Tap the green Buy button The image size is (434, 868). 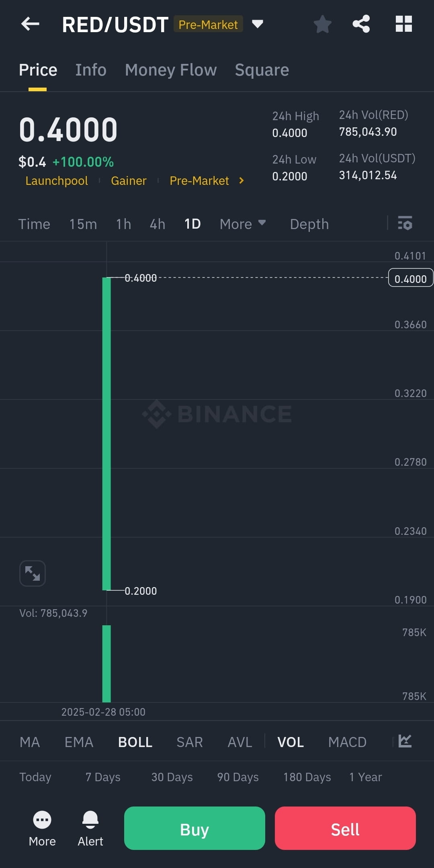[194, 828]
